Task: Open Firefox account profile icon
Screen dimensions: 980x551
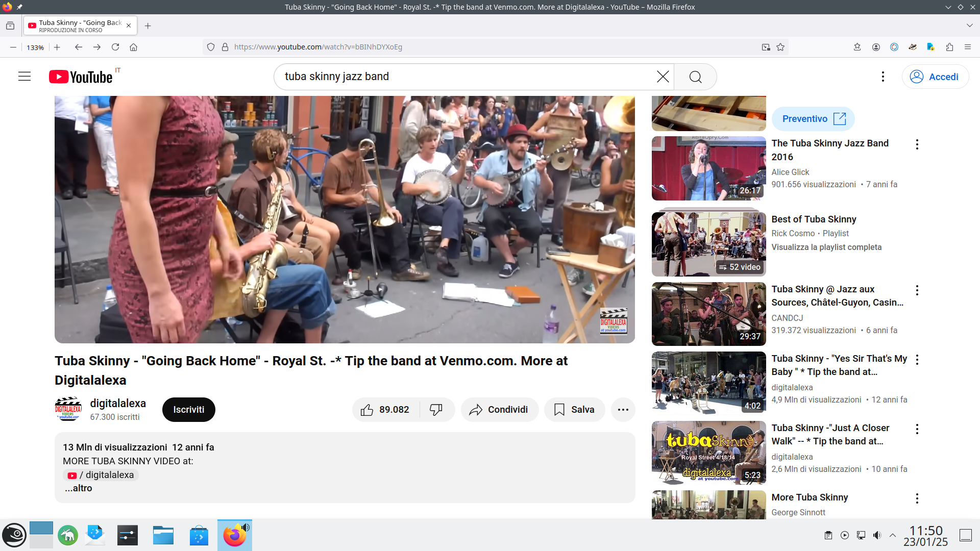Action: click(x=876, y=47)
